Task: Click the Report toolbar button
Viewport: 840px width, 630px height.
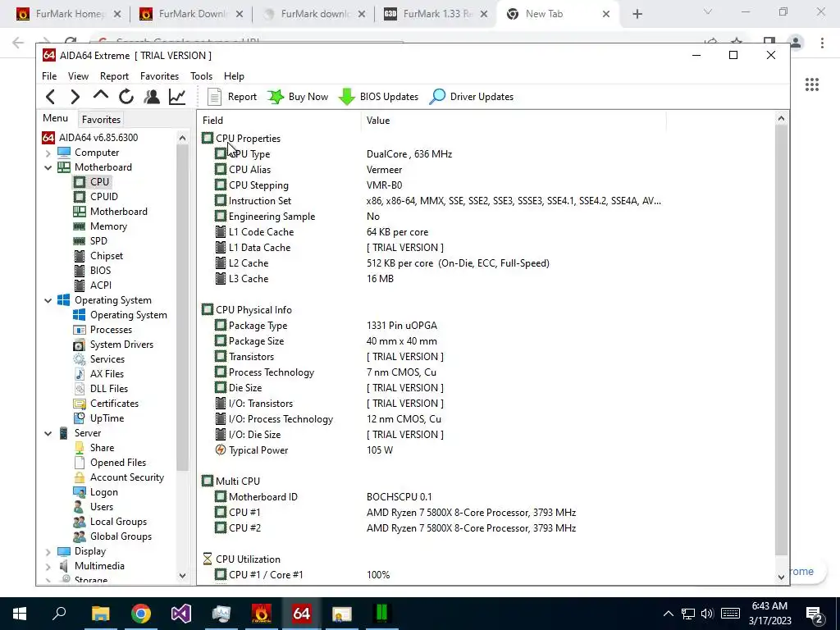Action: point(232,97)
